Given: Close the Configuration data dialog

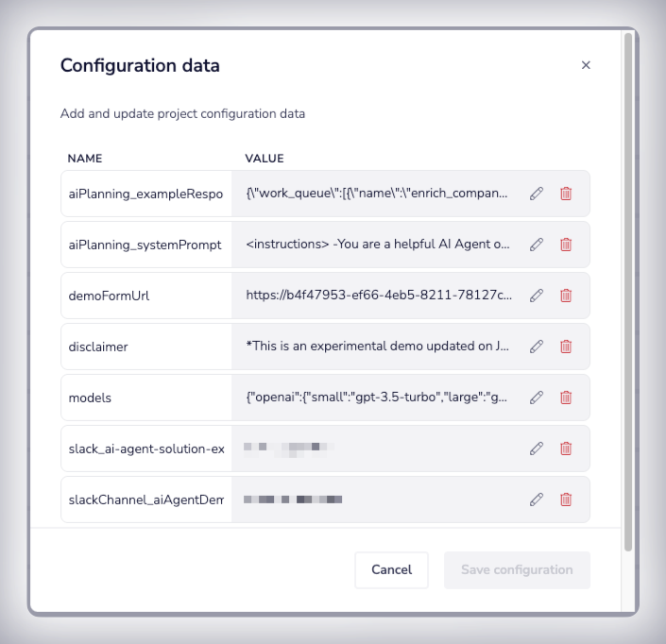Looking at the screenshot, I should tap(586, 65).
